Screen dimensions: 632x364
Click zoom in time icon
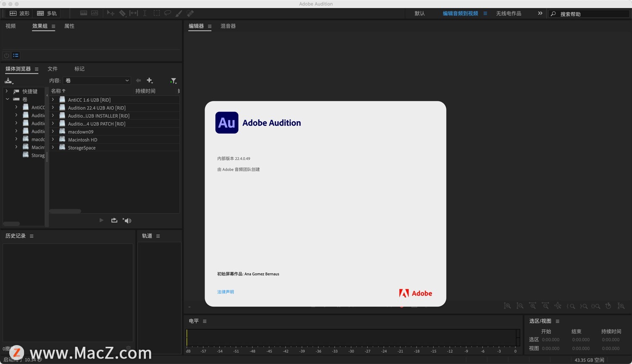[532, 306]
